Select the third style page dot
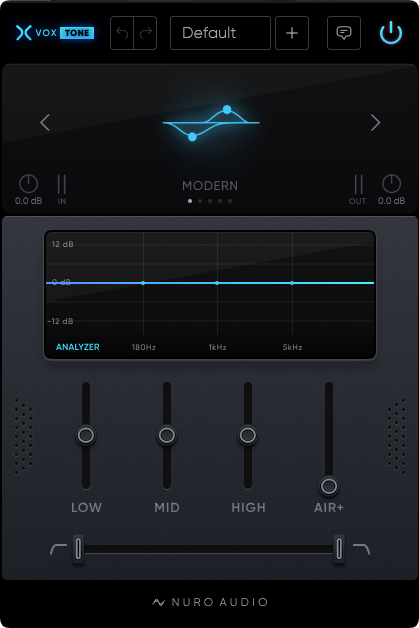The height and width of the screenshot is (628, 419). point(210,201)
